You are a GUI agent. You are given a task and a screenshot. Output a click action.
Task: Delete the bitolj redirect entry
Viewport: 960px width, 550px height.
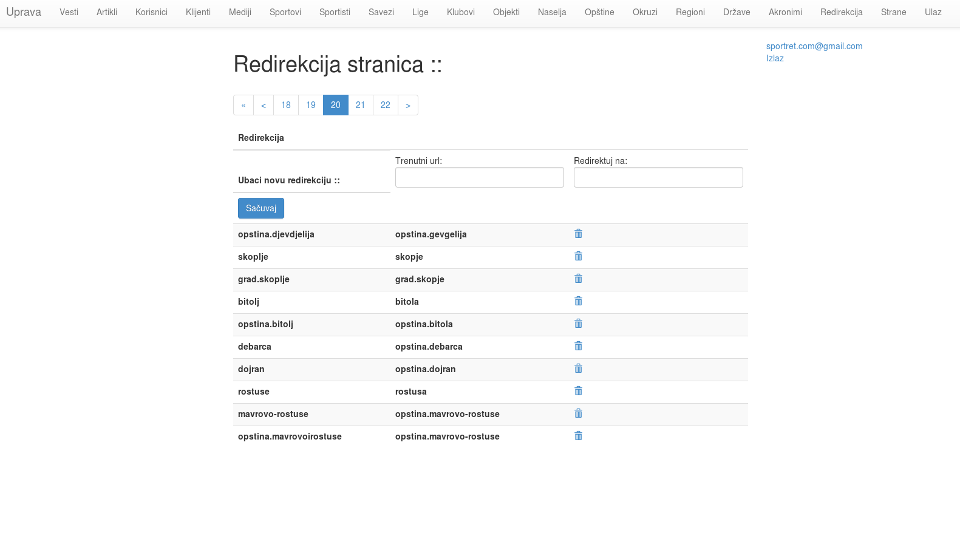[x=578, y=301]
